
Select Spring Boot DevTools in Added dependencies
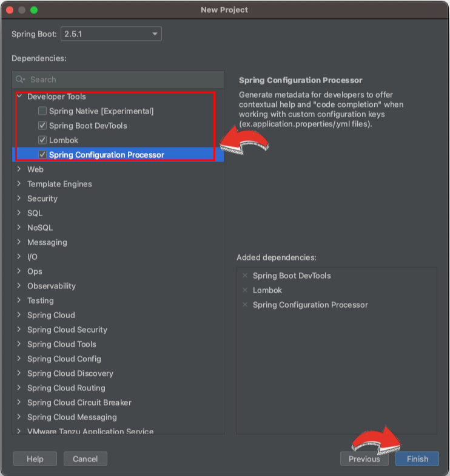(292, 276)
